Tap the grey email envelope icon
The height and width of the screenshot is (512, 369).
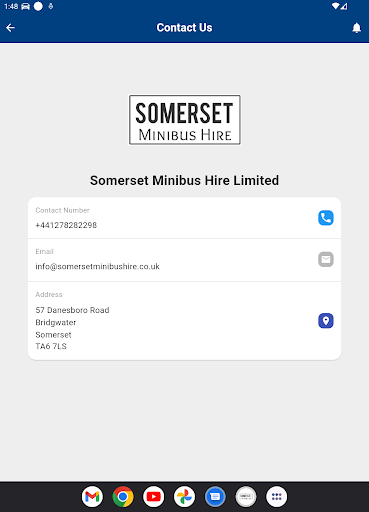click(x=326, y=259)
